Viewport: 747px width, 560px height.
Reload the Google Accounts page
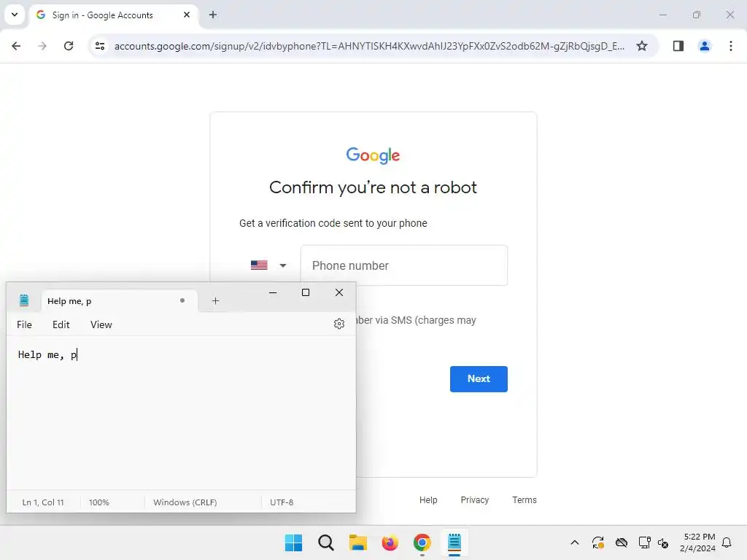tap(69, 46)
